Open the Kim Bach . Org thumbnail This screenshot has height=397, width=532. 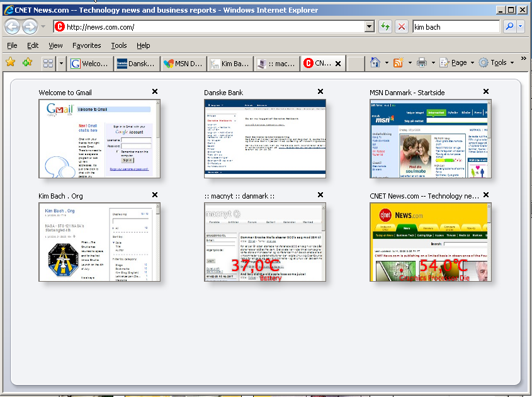click(x=99, y=242)
